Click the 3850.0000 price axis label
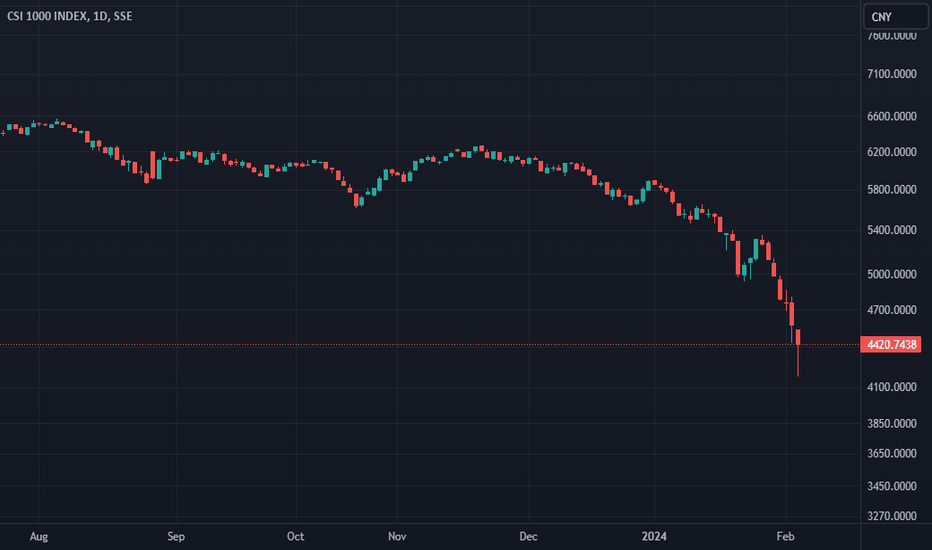 coord(891,423)
